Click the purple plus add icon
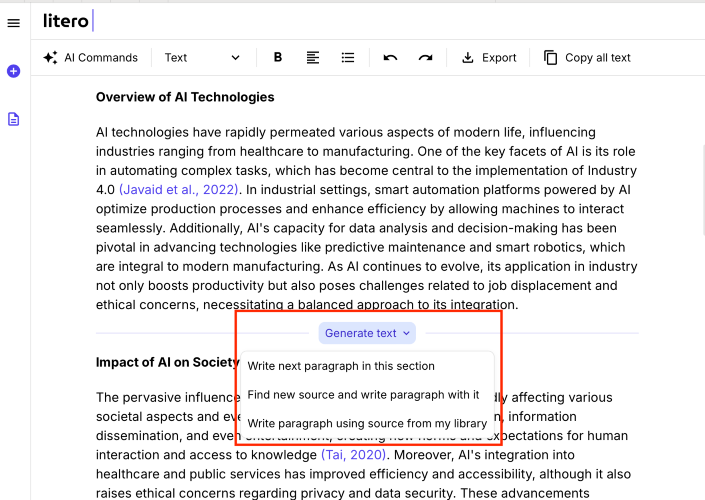Image resolution: width=705 pixels, height=500 pixels. (x=13, y=71)
